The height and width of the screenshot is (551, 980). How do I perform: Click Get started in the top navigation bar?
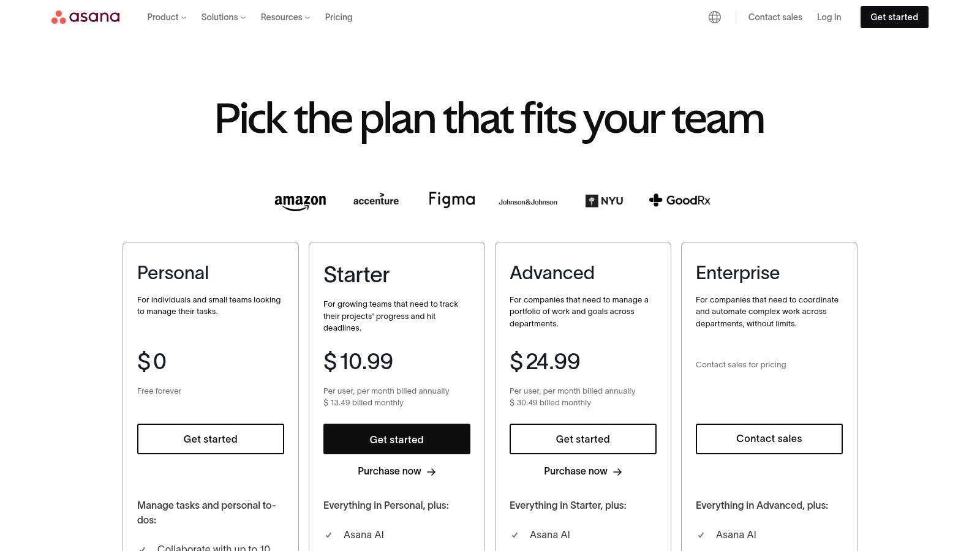point(894,17)
